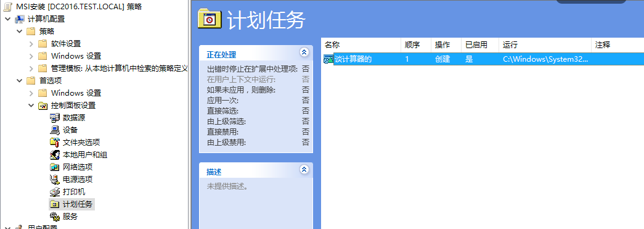Click the 打印机 printer icon
The height and width of the screenshot is (229, 644).
[55, 192]
